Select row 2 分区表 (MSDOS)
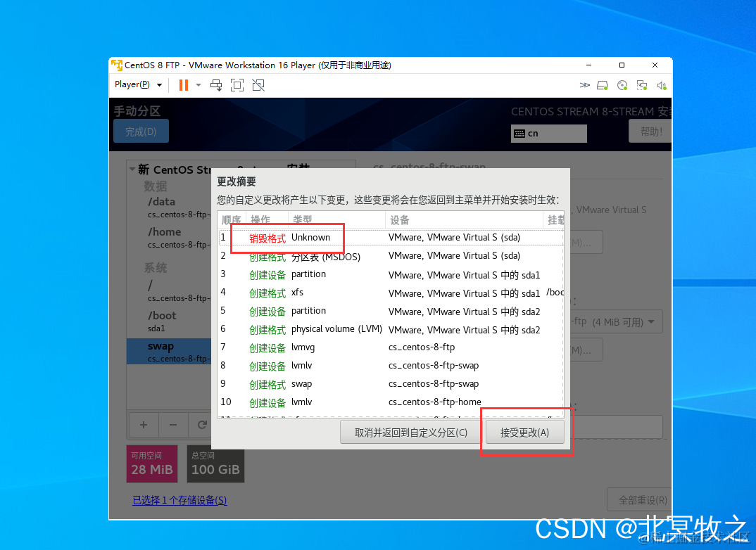756x550 pixels. point(391,256)
